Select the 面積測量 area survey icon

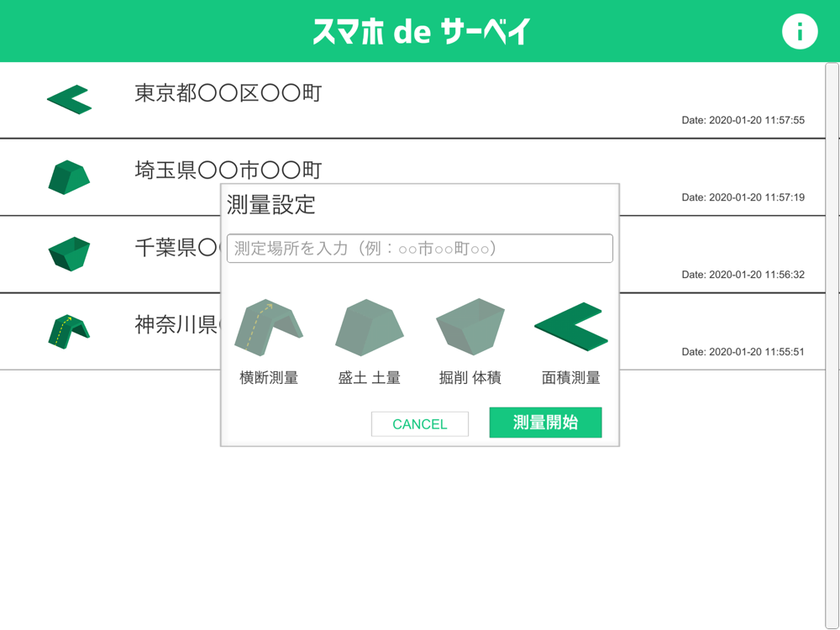[x=571, y=327]
